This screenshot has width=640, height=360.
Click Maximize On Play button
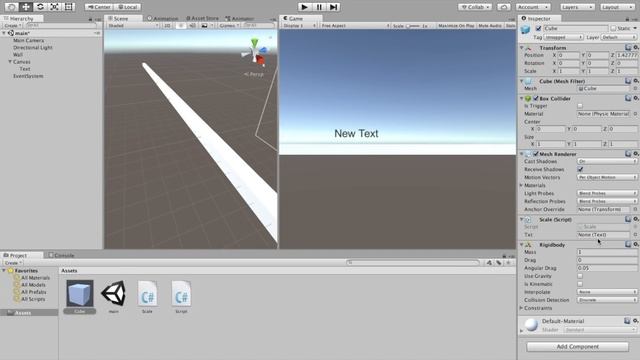(x=456, y=26)
